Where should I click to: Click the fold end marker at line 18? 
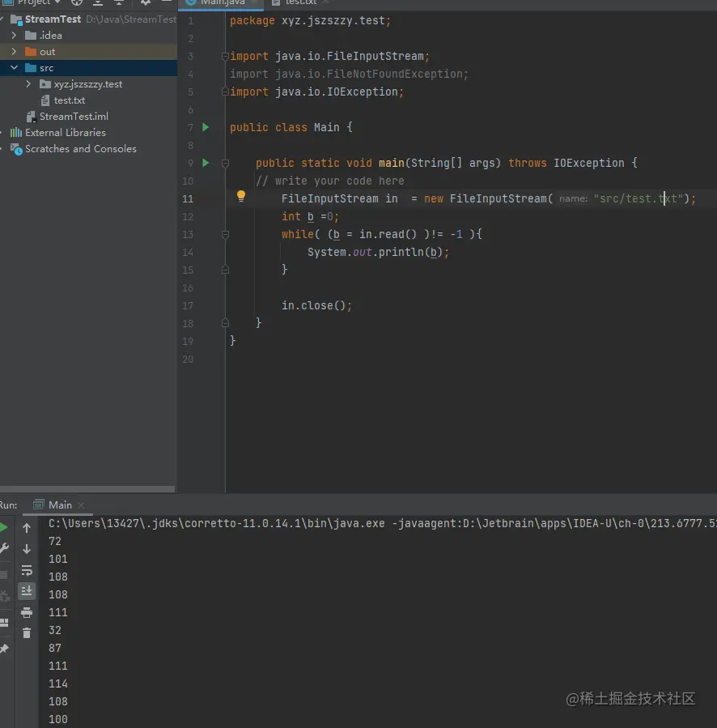point(225,323)
